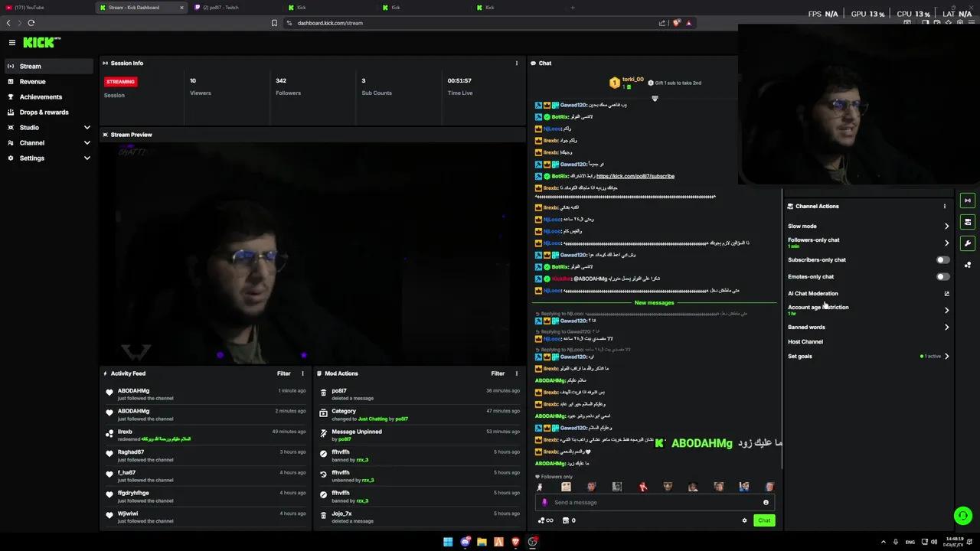Reload the browser page
The height and width of the screenshot is (551, 980).
click(x=31, y=23)
